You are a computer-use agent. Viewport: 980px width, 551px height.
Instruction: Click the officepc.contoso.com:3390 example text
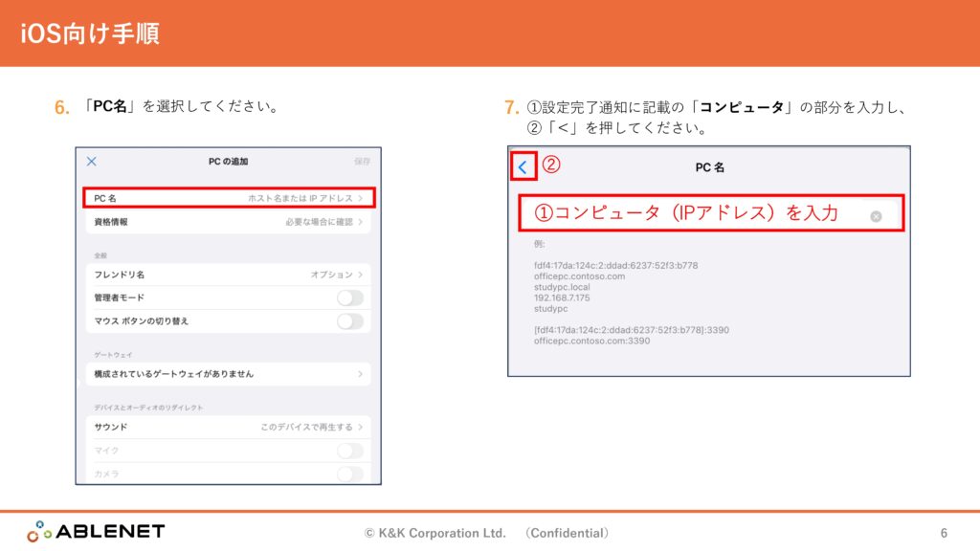(x=591, y=341)
